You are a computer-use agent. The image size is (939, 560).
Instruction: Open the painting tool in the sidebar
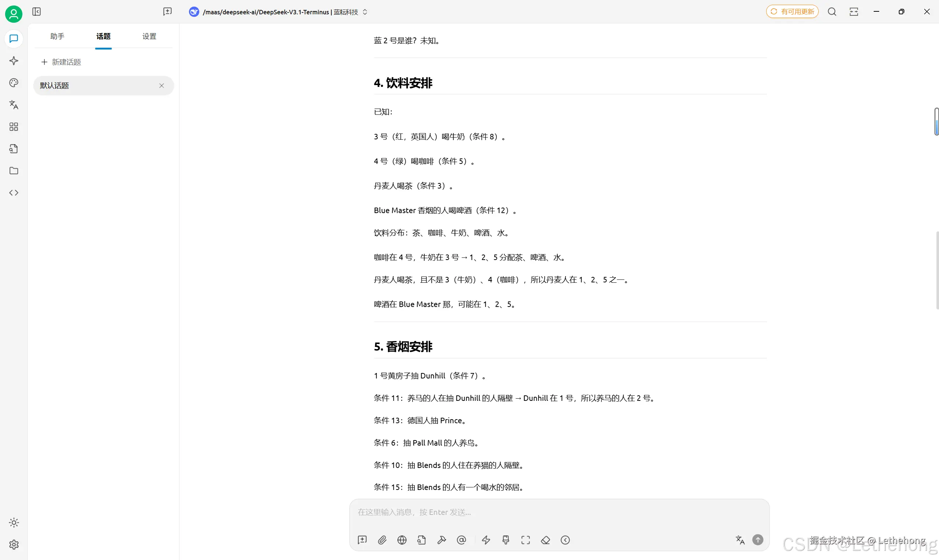coord(14,83)
